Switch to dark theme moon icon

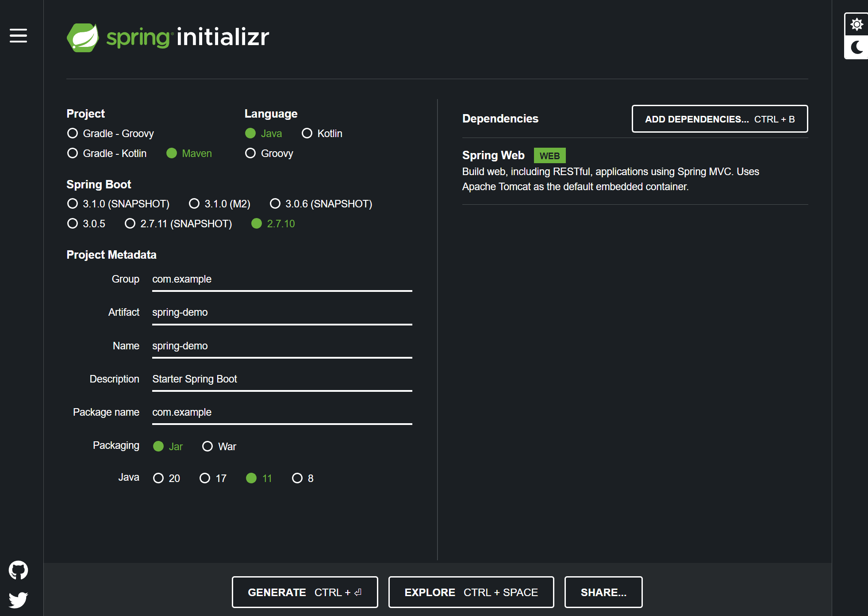[x=856, y=47]
